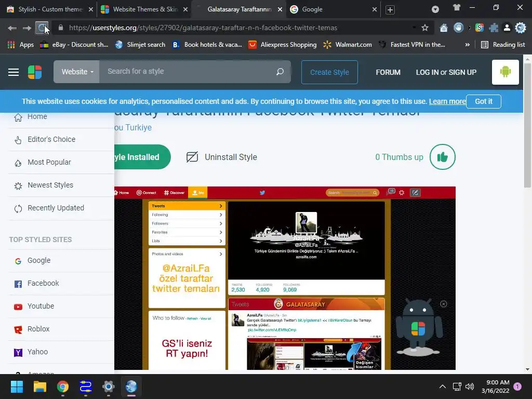Open the tab search dropdown arrow
Screen dimensions: 532x399
(x=435, y=9)
